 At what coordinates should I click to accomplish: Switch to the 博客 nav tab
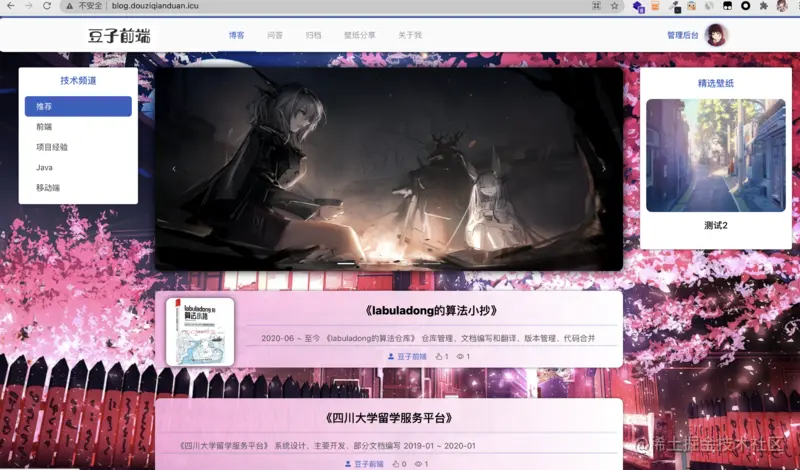[x=236, y=35]
